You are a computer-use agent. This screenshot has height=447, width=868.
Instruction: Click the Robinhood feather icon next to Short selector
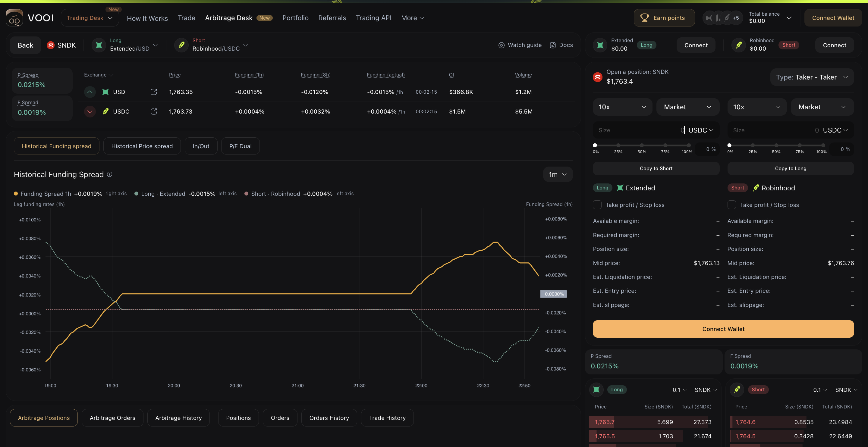[x=181, y=45]
